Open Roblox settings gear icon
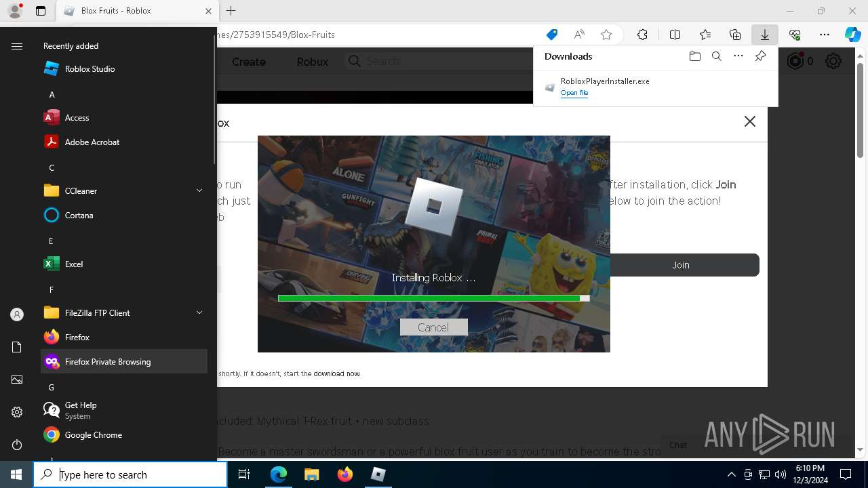 point(833,62)
